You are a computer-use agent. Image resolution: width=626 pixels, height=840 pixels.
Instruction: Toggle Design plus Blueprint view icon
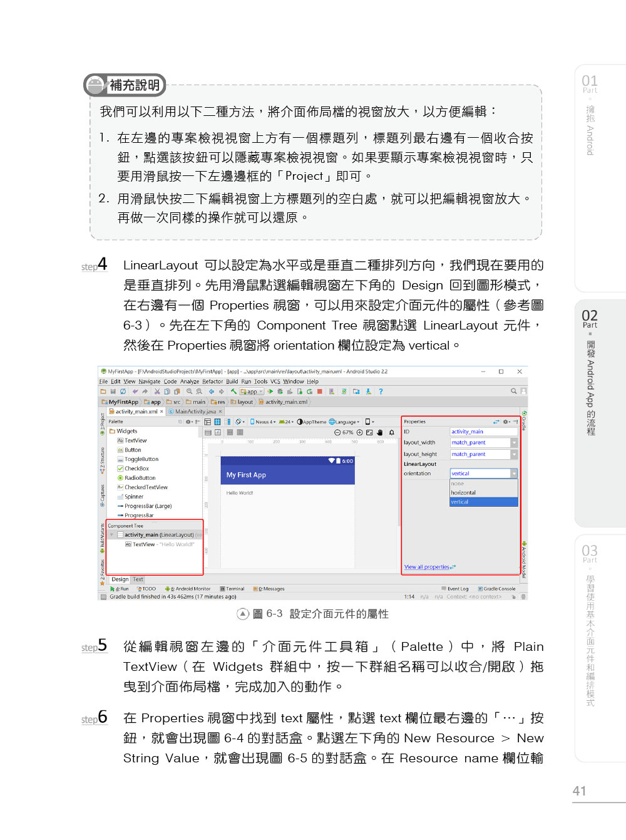pyautogui.click(x=227, y=422)
